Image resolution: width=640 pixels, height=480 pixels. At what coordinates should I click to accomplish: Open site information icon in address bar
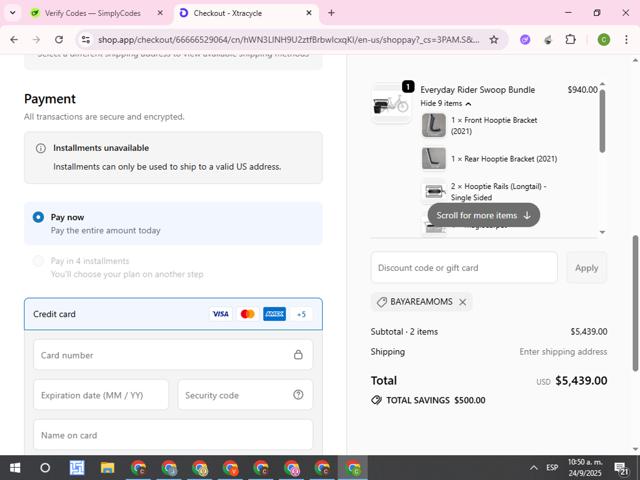86,40
